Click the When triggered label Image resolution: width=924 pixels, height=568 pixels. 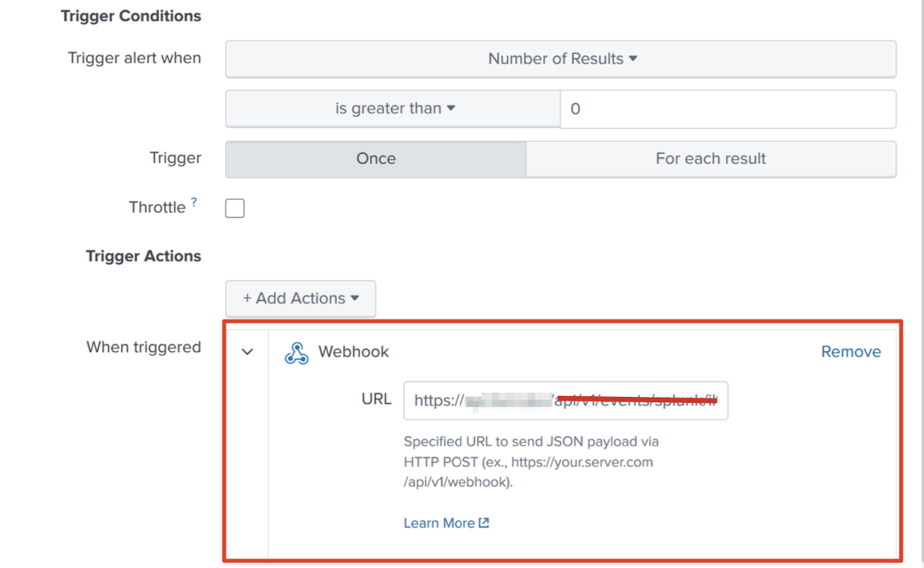click(x=144, y=347)
